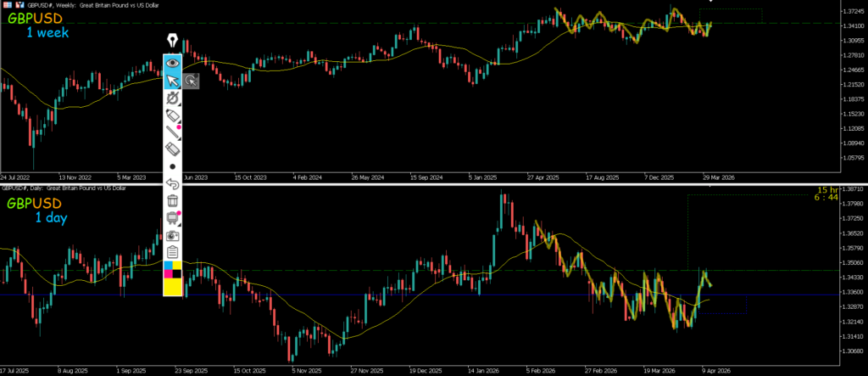Click the cursor-with-circle tool beside arrow
The image size is (868, 376).
point(192,81)
